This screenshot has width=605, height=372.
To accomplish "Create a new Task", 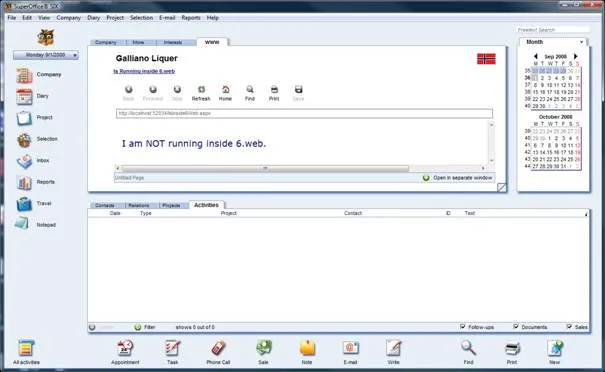I will [x=172, y=348].
